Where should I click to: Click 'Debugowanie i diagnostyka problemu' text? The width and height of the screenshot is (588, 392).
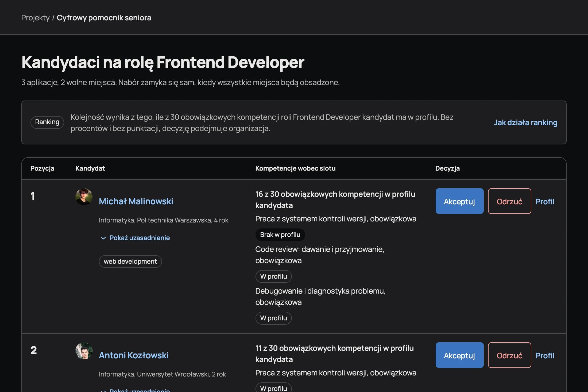320,291
